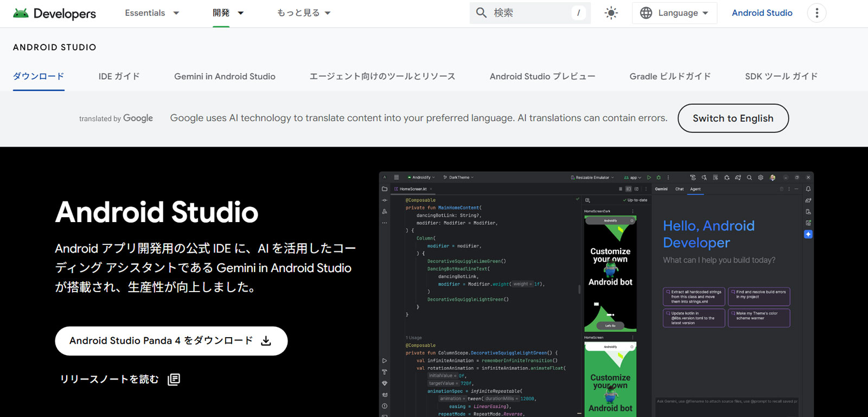Open the Problems warning icon in IDE sidebar

tap(385, 406)
